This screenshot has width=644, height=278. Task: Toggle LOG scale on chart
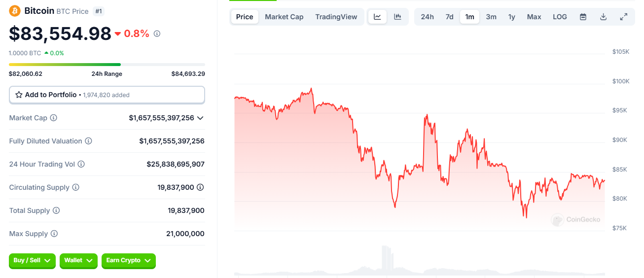click(x=560, y=17)
